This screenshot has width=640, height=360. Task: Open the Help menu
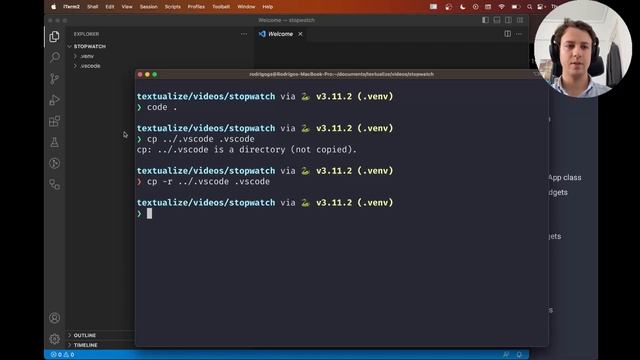pos(268,7)
